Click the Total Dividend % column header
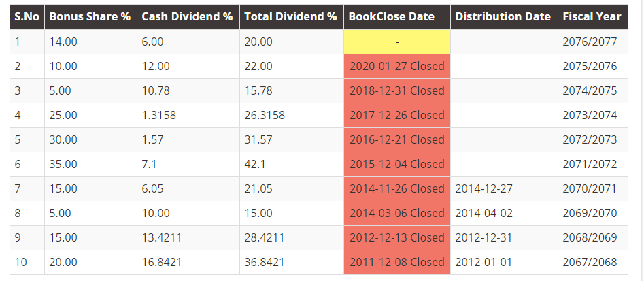644x281 pixels. click(x=290, y=16)
